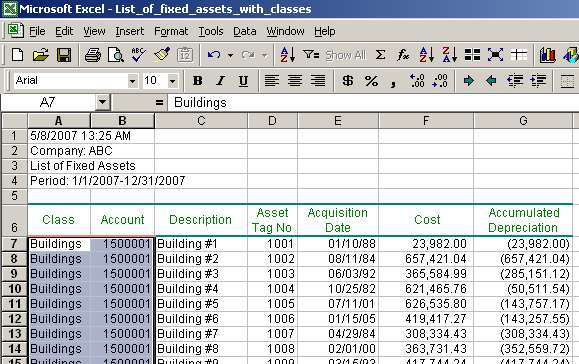
Task: Click the Edit Formula equals button
Action: coord(159,103)
